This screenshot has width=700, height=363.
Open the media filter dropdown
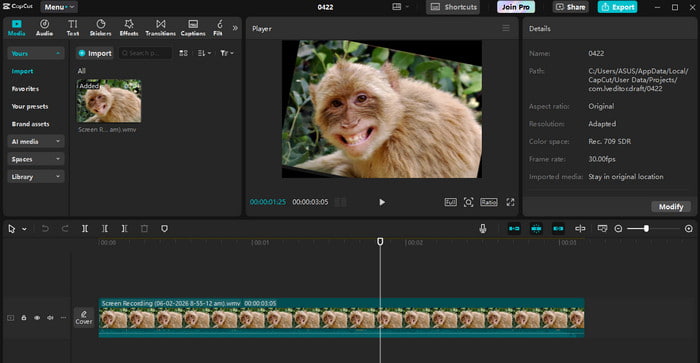pos(227,53)
